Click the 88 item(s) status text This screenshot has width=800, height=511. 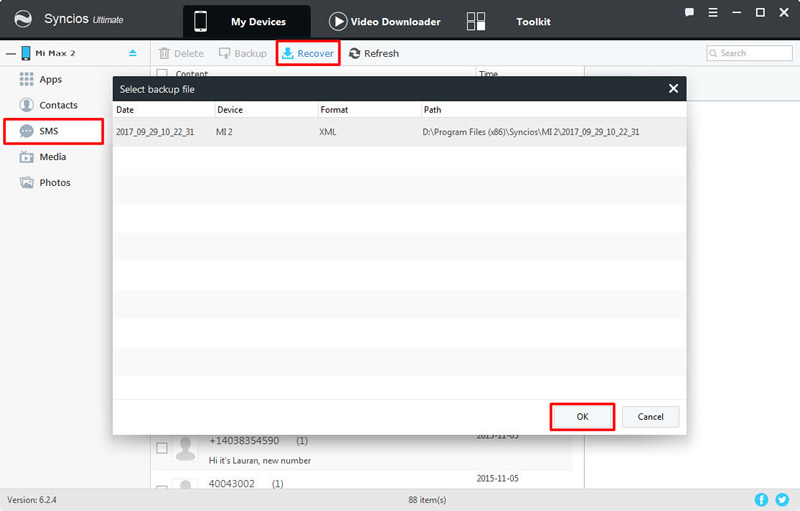pyautogui.click(x=427, y=500)
